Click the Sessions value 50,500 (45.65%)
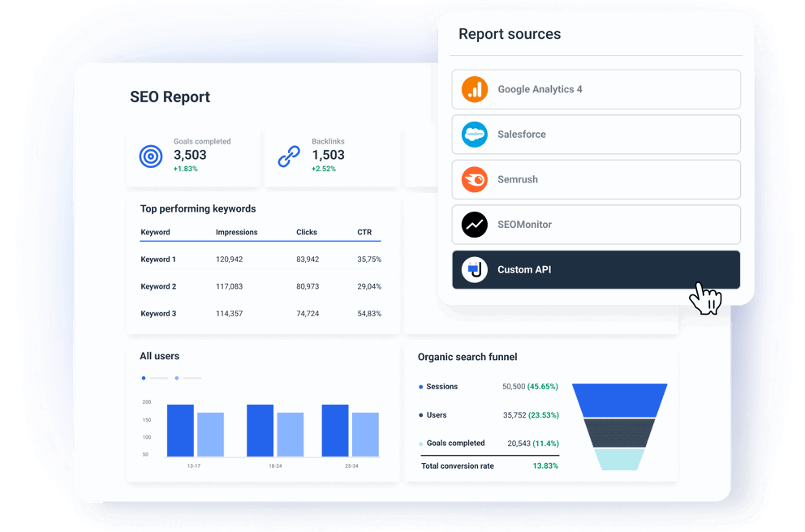The height and width of the screenshot is (532, 805). coord(531,387)
